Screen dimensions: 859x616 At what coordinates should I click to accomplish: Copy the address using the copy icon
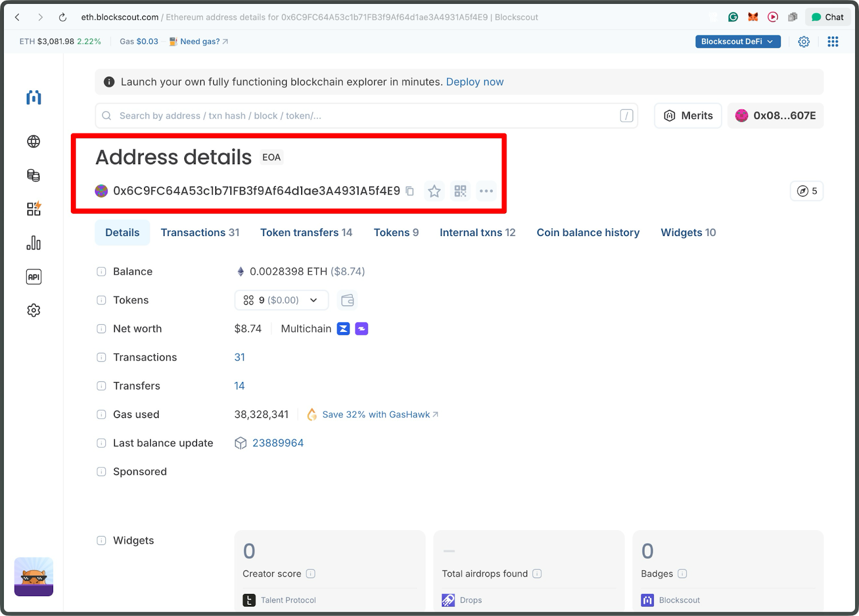coord(409,191)
